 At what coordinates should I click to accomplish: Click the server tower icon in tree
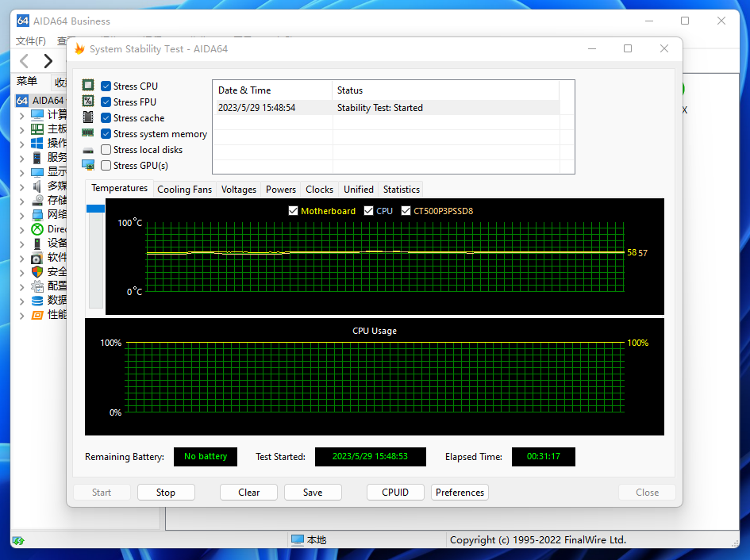[37, 157]
